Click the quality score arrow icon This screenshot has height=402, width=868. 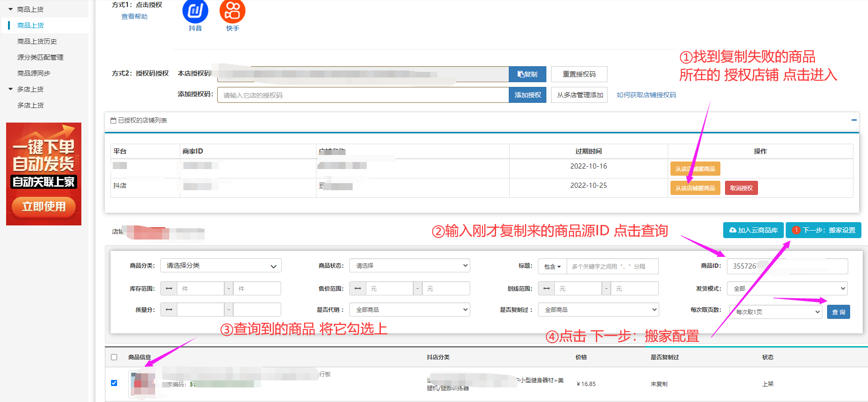pyautogui.click(x=169, y=309)
